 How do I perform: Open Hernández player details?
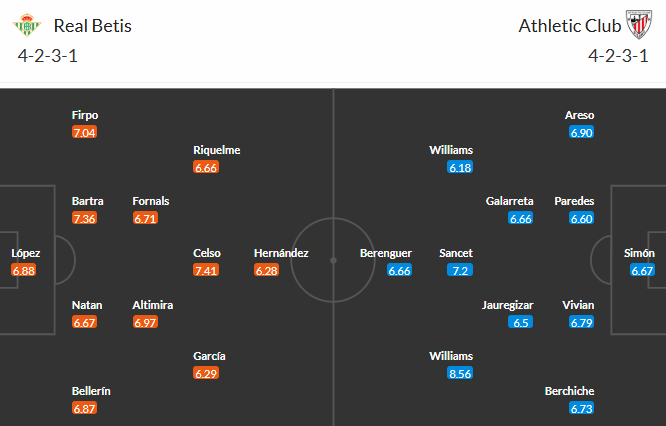pyautogui.click(x=281, y=253)
